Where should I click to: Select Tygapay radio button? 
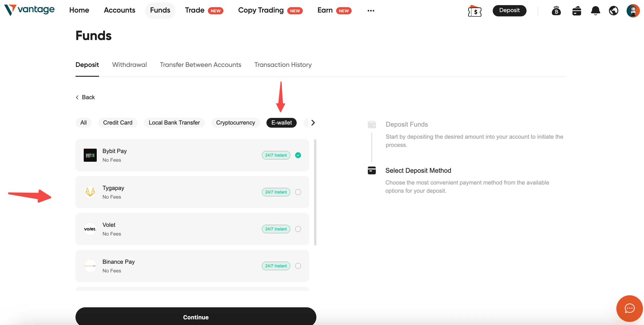tap(298, 192)
